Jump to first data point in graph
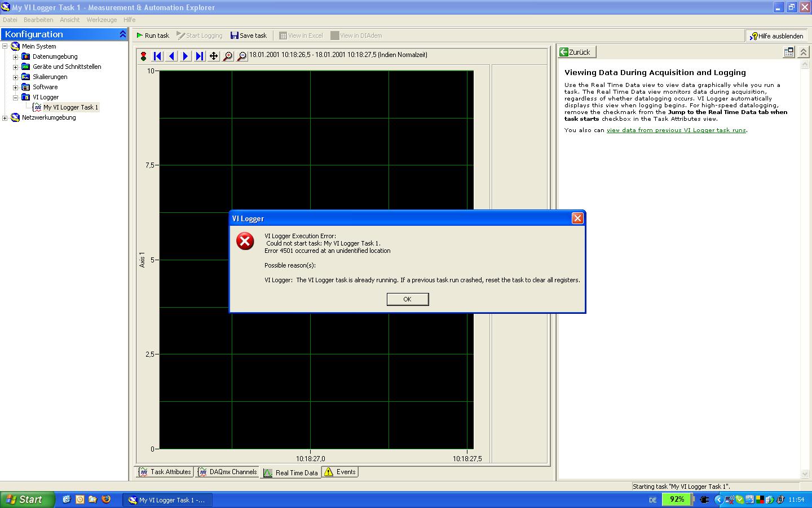Viewport: 812px width, 508px height. (x=158, y=56)
